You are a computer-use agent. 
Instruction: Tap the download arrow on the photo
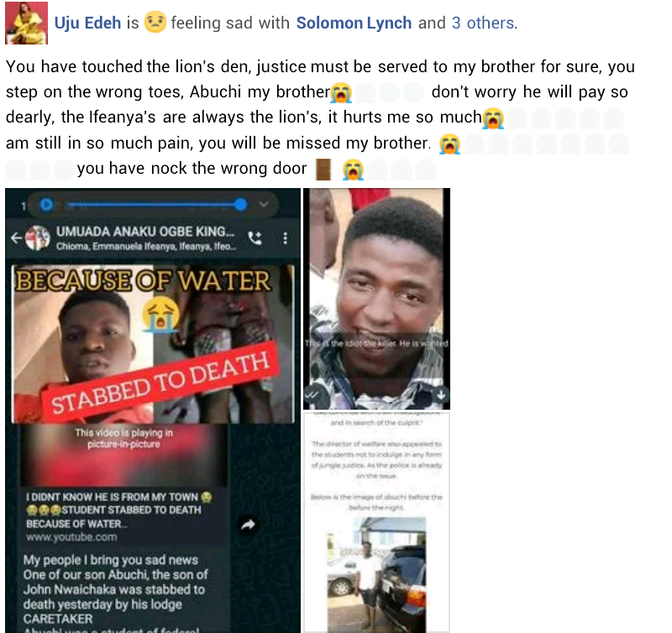click(441, 395)
